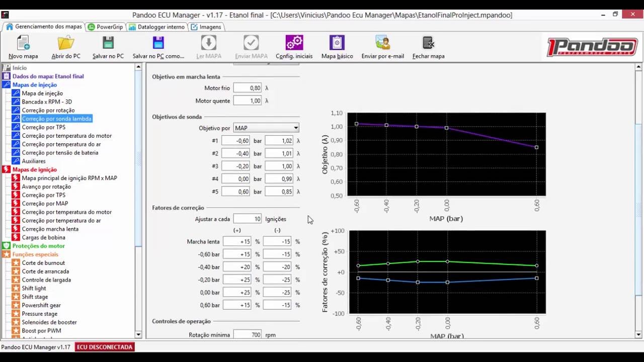
Task: Select Correção por sonda lambda item
Action: 56,119
